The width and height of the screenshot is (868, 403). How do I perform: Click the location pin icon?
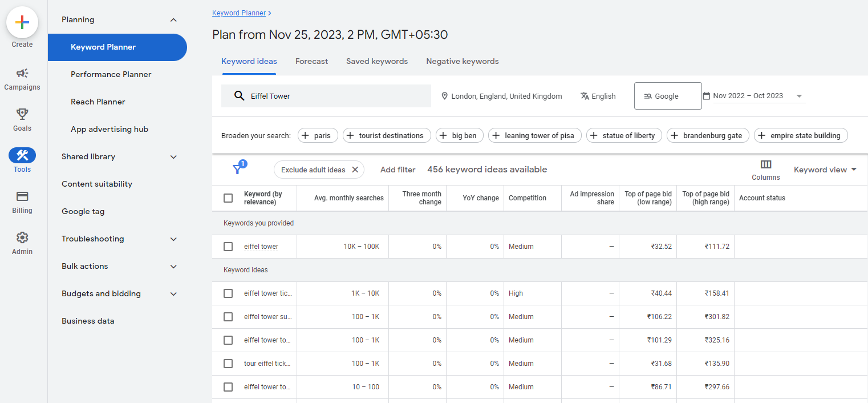coord(444,96)
